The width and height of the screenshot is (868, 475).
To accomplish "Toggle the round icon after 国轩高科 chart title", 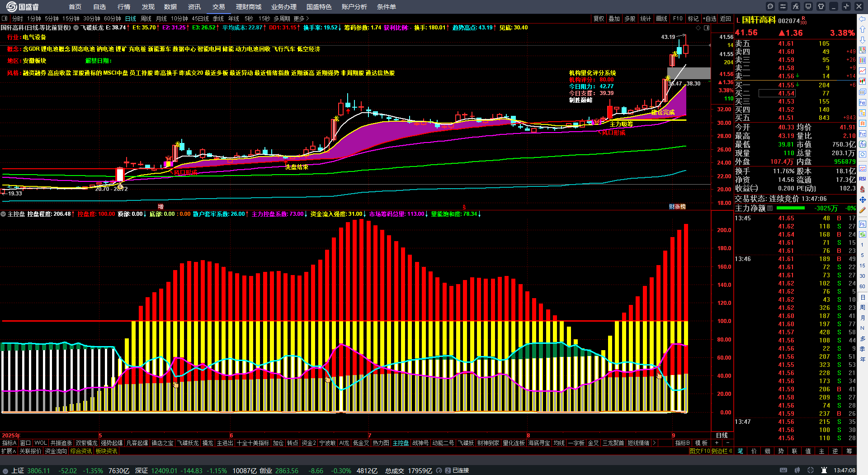I will [x=76, y=28].
